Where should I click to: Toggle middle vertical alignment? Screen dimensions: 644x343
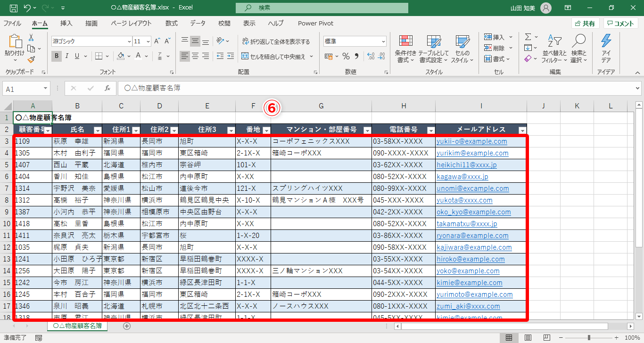[195, 41]
